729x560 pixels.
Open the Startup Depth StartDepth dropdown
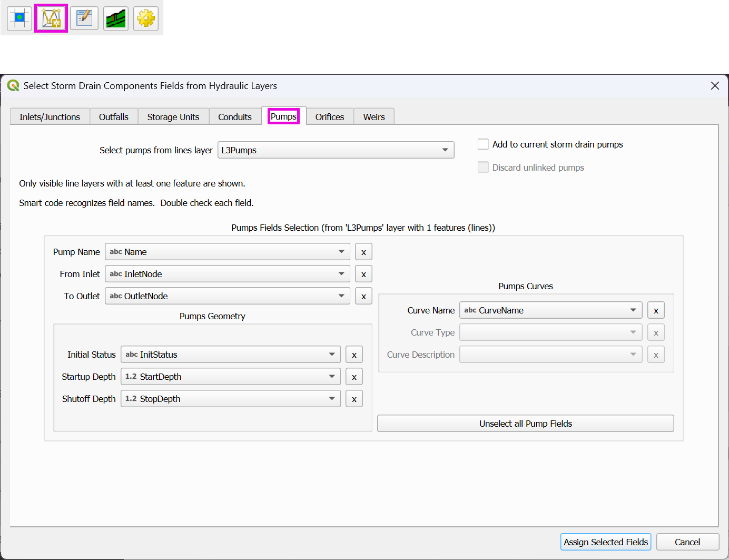pyautogui.click(x=230, y=377)
